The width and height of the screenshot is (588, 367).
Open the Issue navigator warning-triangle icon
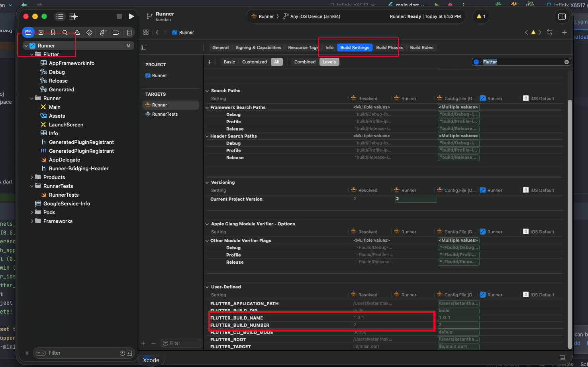click(x=77, y=32)
